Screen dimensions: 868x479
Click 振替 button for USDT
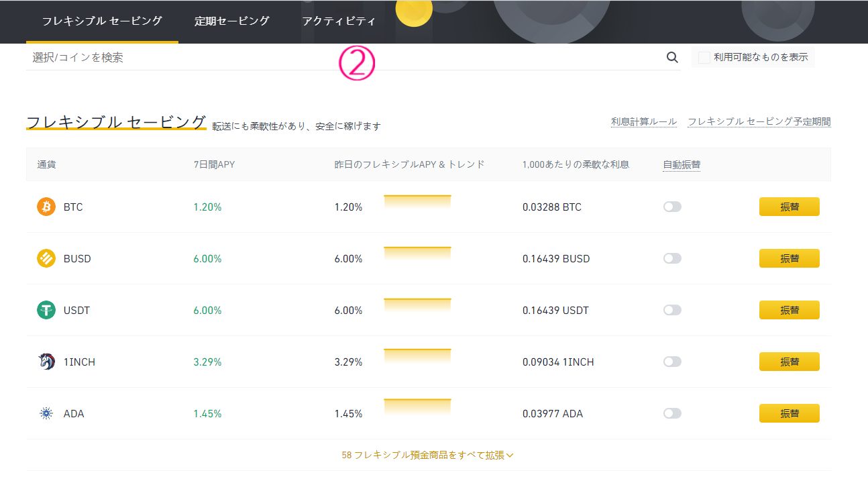point(790,310)
